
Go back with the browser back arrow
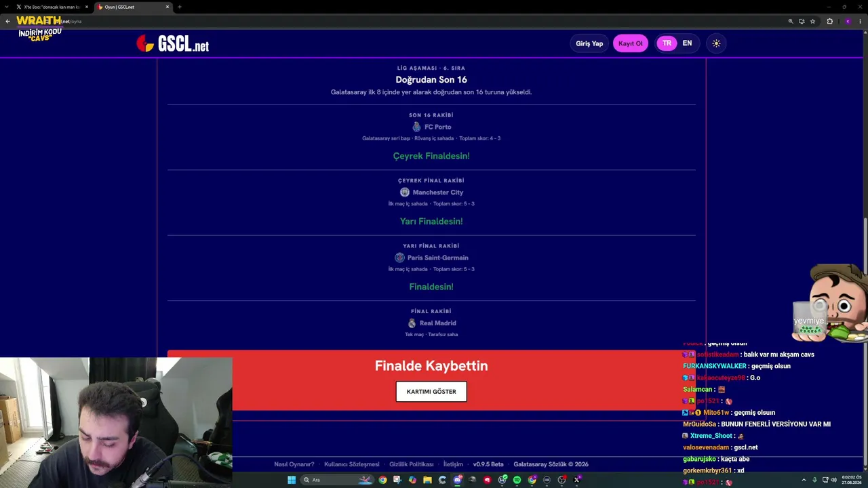(7, 21)
